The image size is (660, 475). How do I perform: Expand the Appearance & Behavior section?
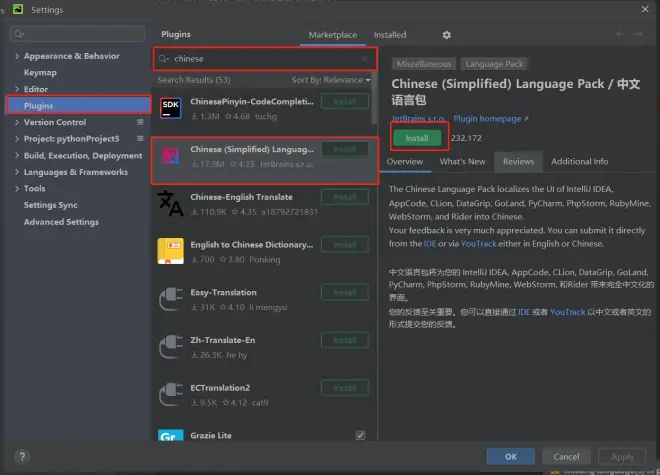(x=17, y=56)
